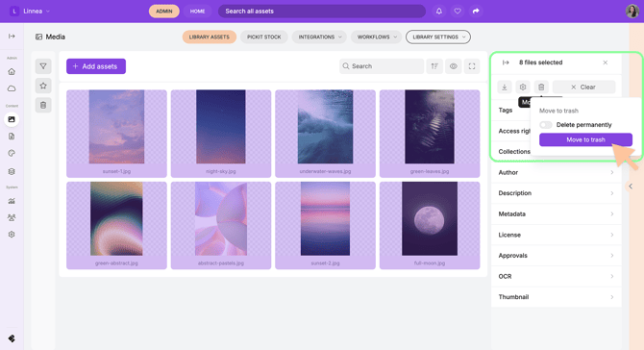Enable the Delete permanently switch
This screenshot has height=350, width=644.
[x=546, y=125]
